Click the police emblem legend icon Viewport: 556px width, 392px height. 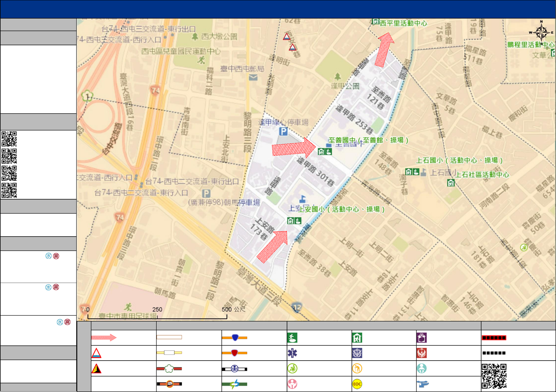(x=357, y=353)
